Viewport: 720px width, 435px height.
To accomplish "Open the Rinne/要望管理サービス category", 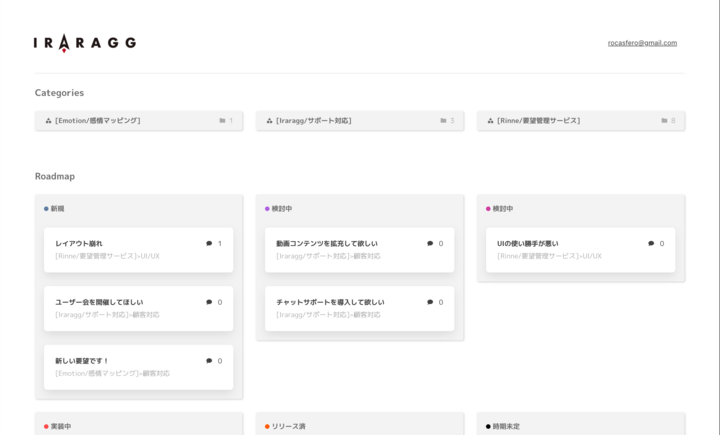I will click(538, 121).
